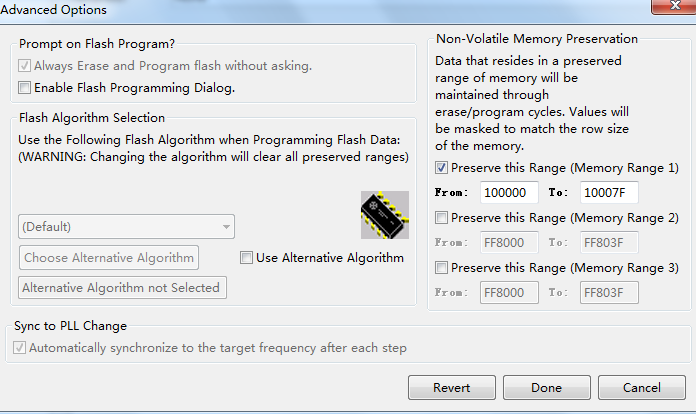
Task: Toggle automatic synchronize to target frequency
Action: tap(20, 348)
